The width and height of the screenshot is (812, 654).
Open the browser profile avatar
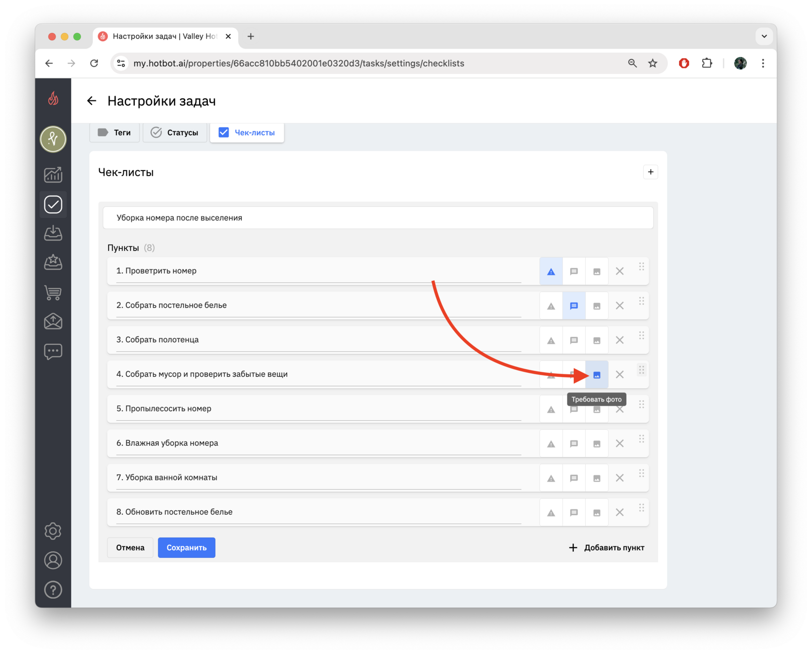[x=740, y=63]
